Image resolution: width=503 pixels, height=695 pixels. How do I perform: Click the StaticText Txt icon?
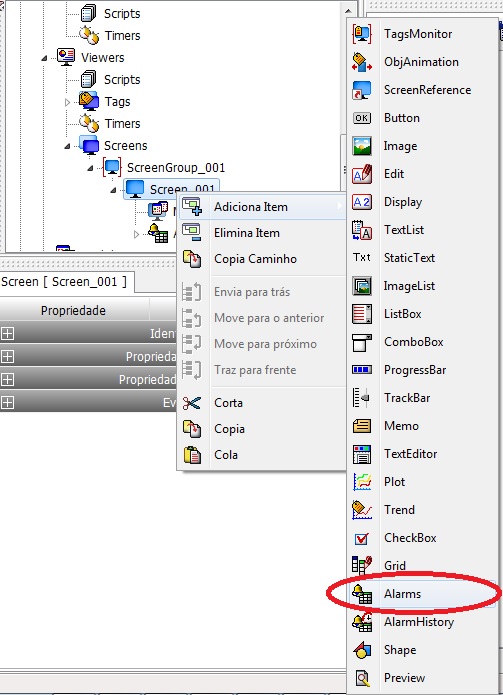click(x=362, y=258)
